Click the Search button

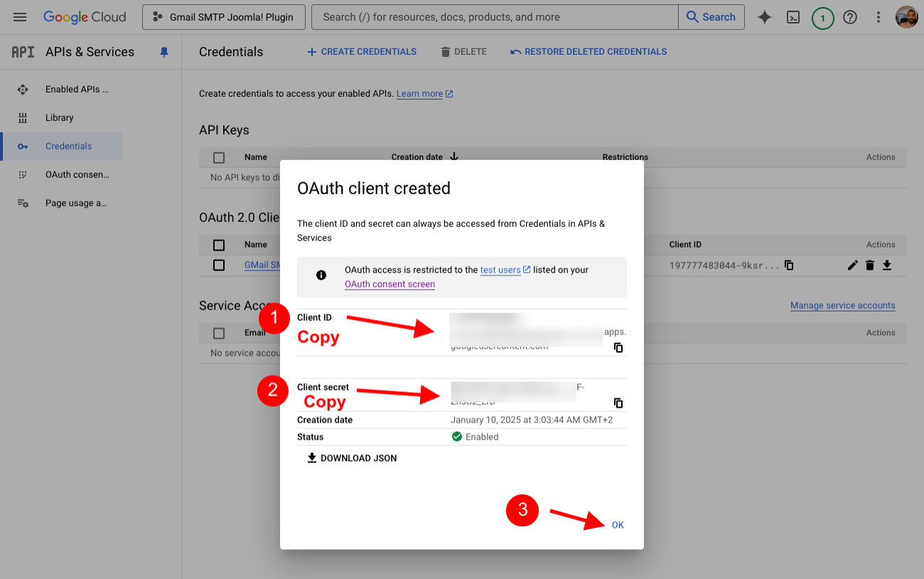coord(711,17)
